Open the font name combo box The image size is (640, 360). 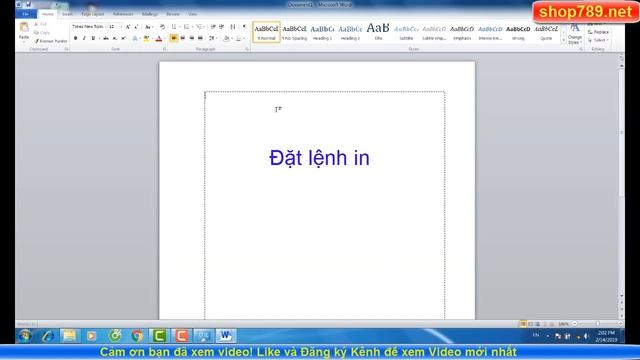[x=89, y=27]
